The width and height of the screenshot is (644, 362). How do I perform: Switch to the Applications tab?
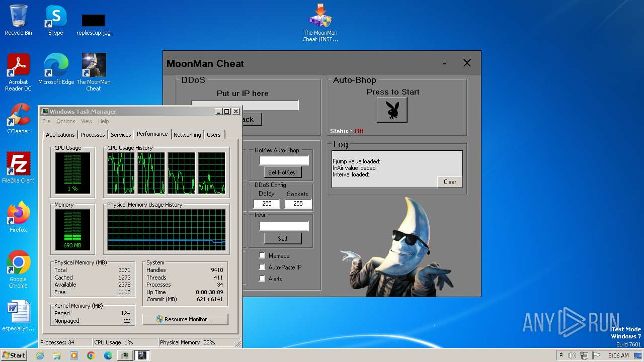[x=60, y=135]
